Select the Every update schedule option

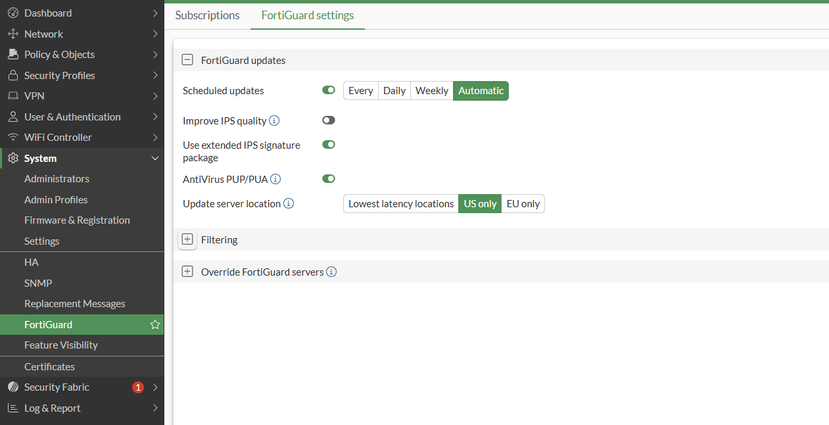point(361,90)
